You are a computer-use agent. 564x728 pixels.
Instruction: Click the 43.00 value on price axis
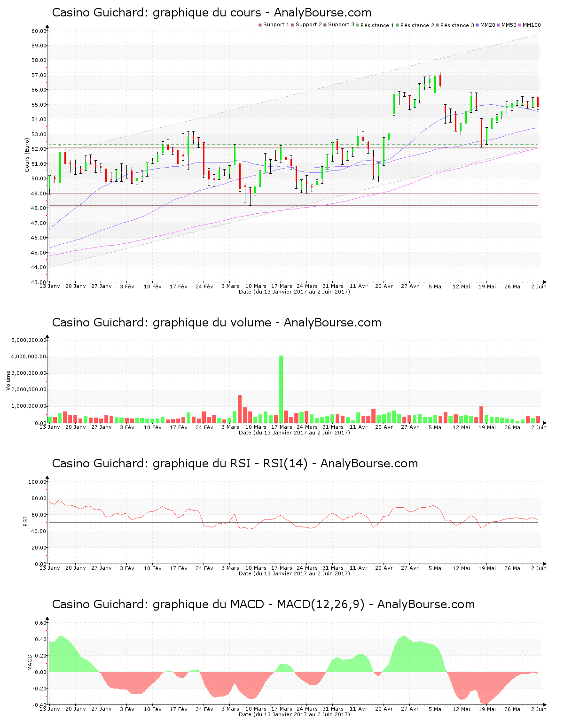click(39, 282)
